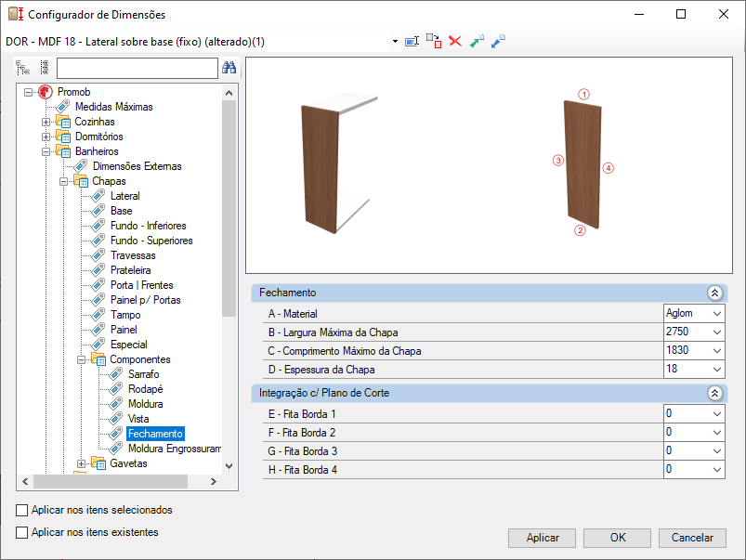This screenshot has width=746, height=560.
Task: Click the expand tree icon above the list
Action: coord(23,68)
